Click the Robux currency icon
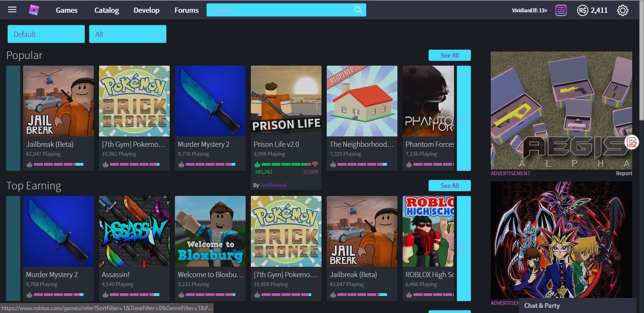Viewport: 644px width, 313px height. click(582, 10)
